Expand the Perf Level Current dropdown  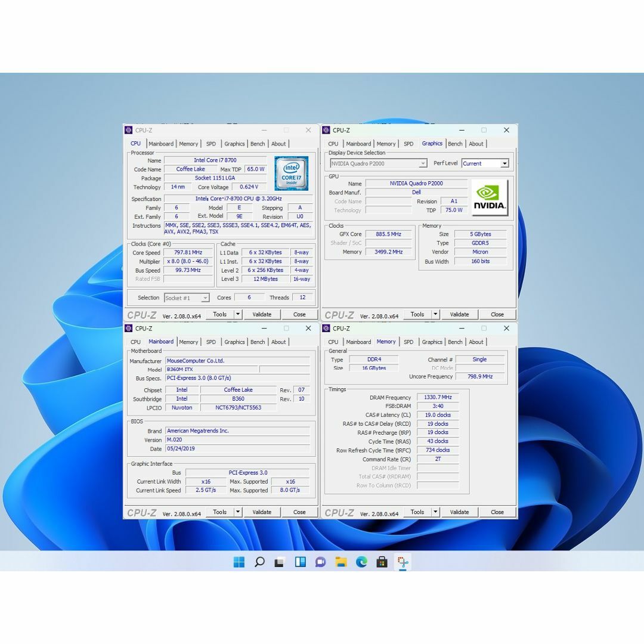[x=504, y=163]
